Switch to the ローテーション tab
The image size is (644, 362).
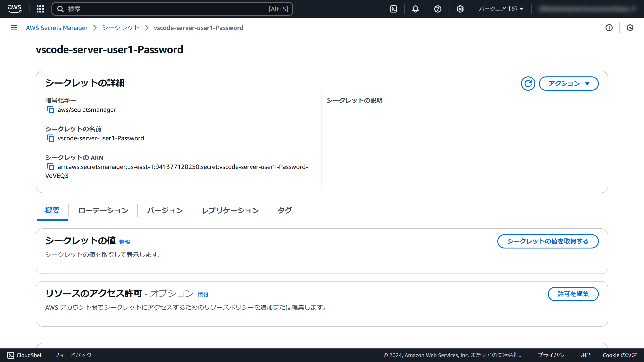click(103, 210)
